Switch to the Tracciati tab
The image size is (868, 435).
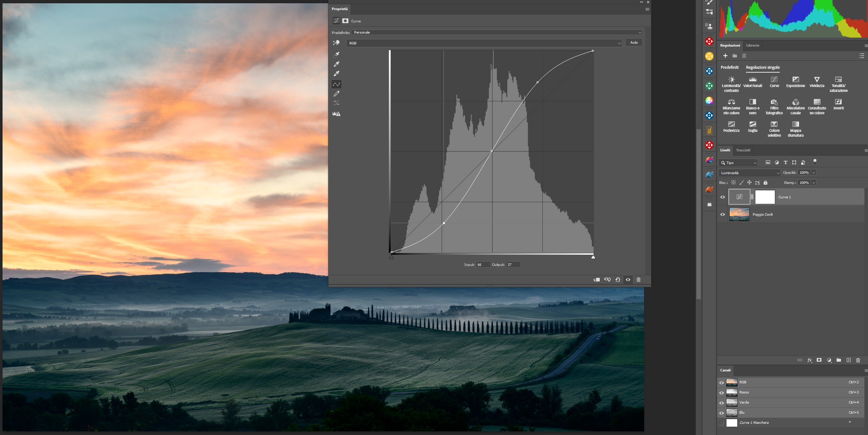pos(743,150)
